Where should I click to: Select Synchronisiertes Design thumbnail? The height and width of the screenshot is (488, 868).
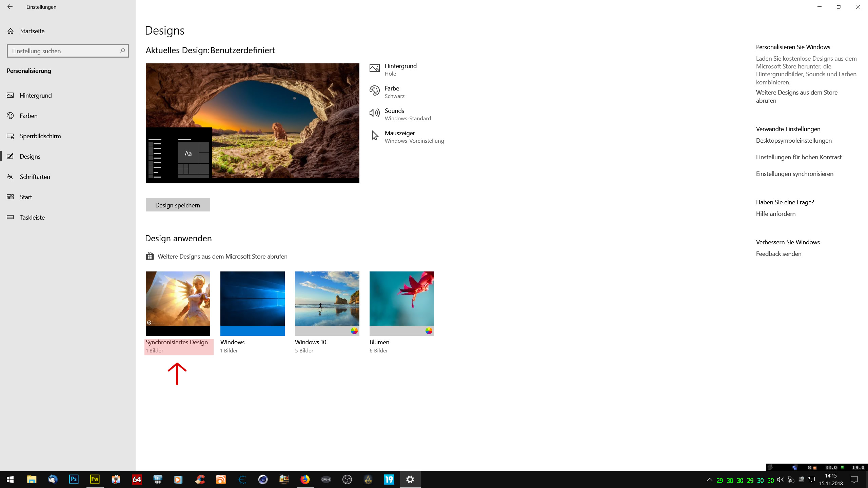tap(178, 303)
